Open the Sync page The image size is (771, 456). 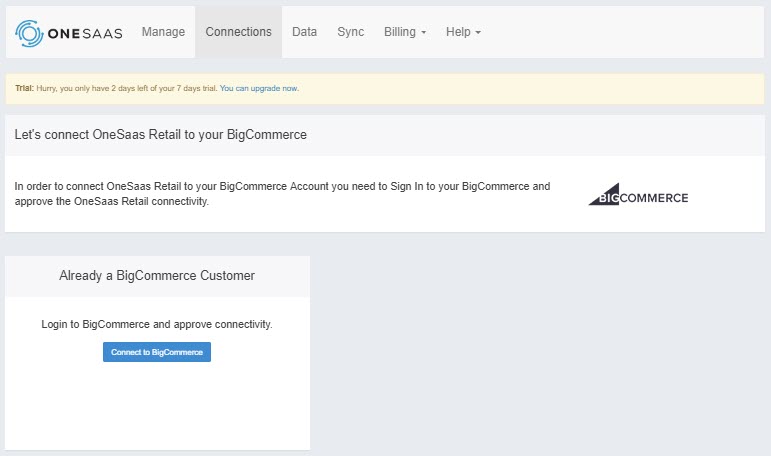(351, 32)
